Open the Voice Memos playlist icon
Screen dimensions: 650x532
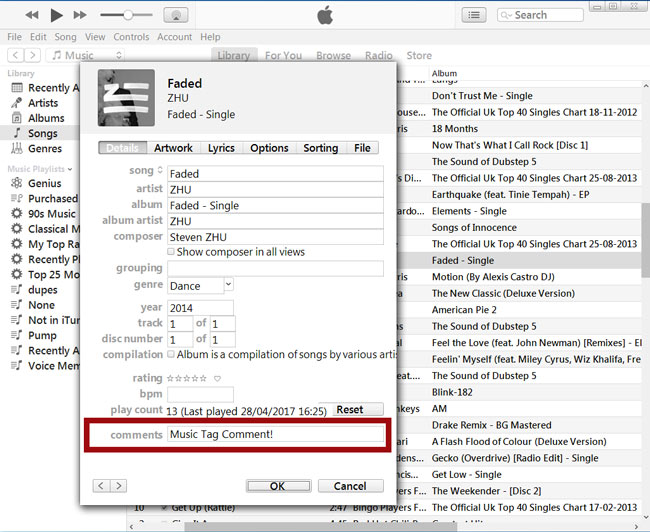point(17,365)
